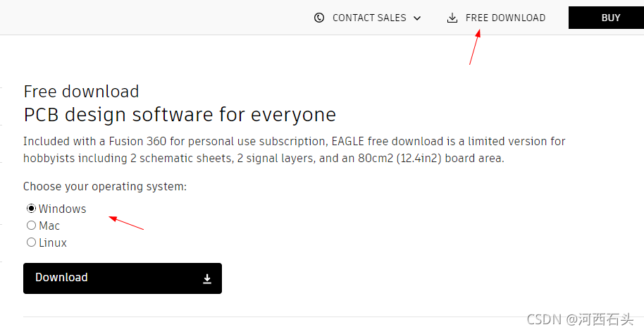Viewport: 644px width, 332px height.
Task: Click the "PCB design software for everyone" title
Action: (x=180, y=114)
